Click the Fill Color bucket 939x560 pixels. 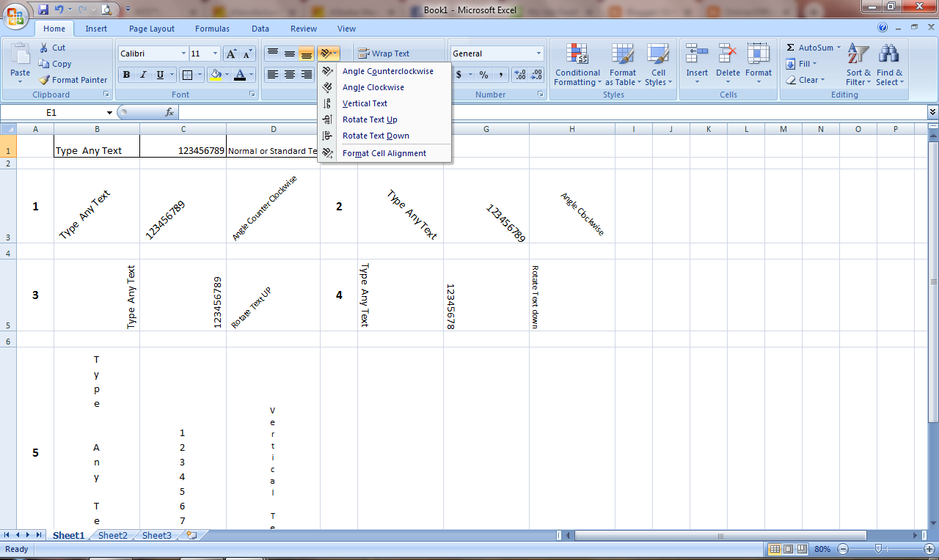point(215,75)
